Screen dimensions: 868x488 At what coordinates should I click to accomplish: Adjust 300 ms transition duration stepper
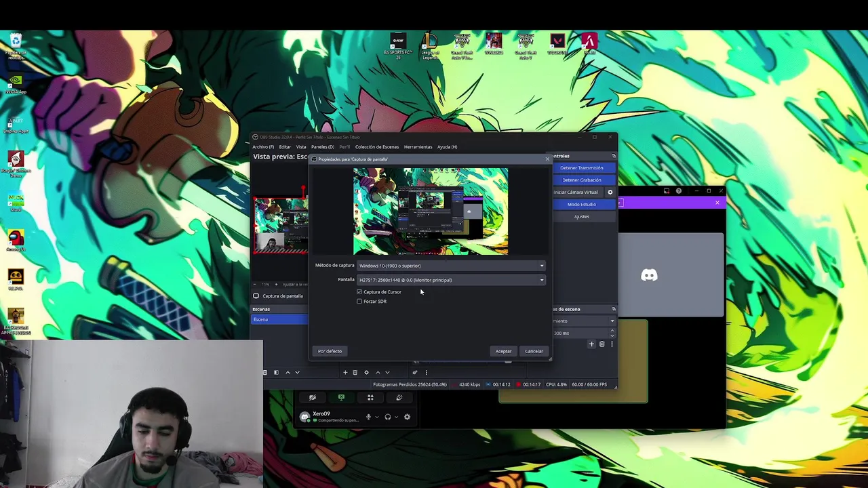coord(612,333)
